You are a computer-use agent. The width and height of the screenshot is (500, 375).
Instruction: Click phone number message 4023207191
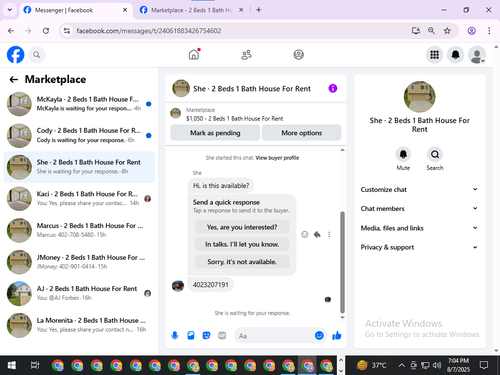pyautogui.click(x=211, y=285)
